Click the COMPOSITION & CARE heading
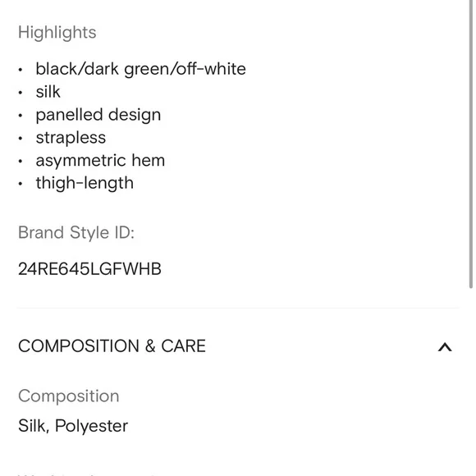This screenshot has height=476, width=476. coord(112,346)
